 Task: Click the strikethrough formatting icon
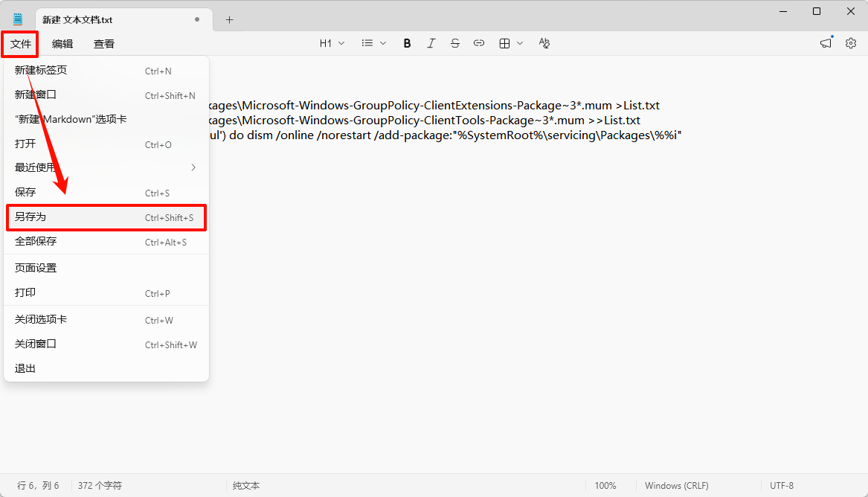tap(454, 43)
